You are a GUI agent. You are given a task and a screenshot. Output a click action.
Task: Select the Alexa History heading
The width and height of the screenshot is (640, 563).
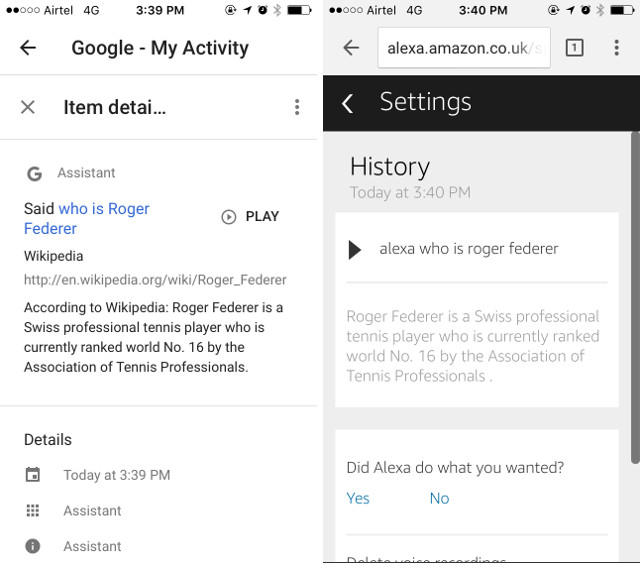click(x=390, y=167)
